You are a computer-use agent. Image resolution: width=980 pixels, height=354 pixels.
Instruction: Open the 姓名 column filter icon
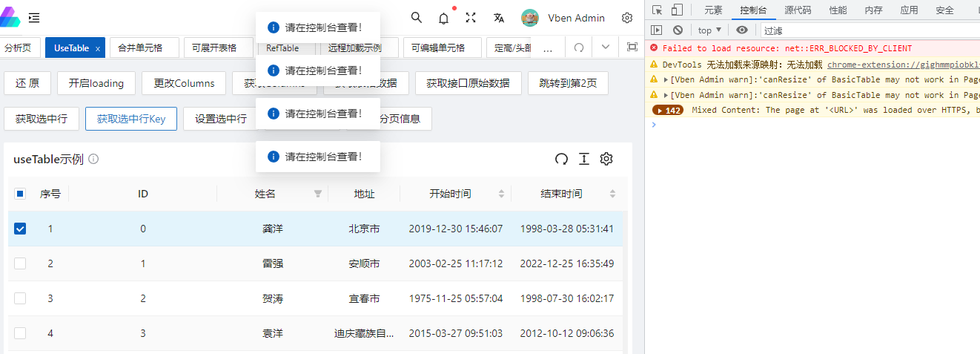click(x=318, y=194)
